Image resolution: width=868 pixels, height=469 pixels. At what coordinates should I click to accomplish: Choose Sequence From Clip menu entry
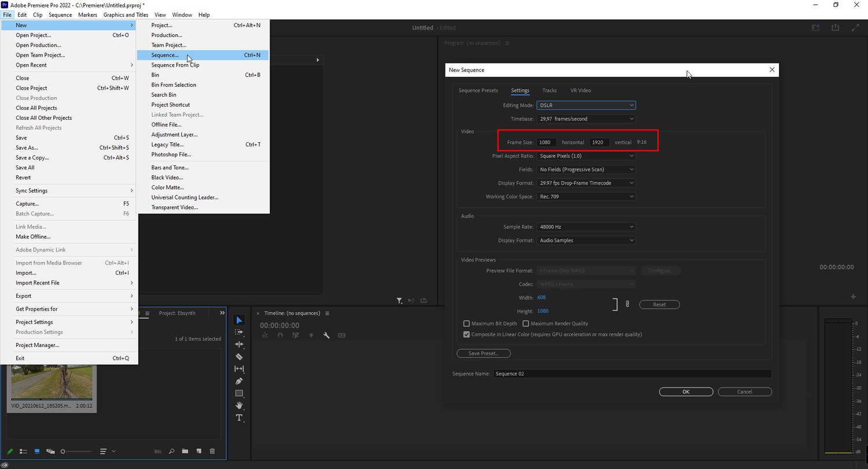175,65
